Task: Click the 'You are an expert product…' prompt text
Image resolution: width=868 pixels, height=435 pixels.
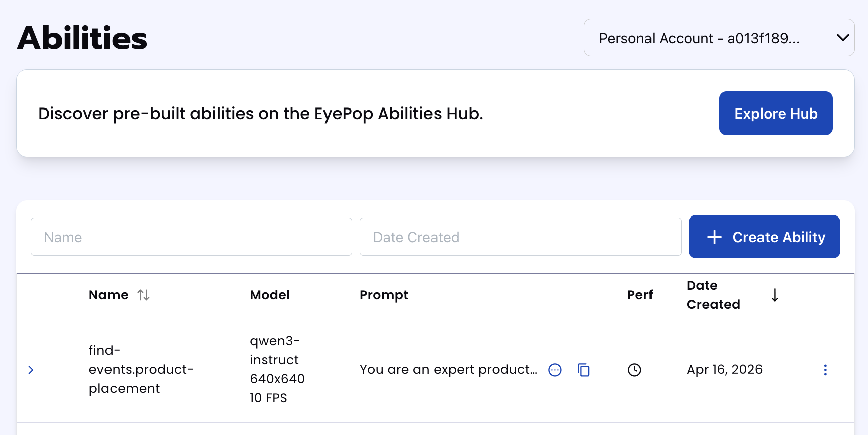Action: pos(448,370)
